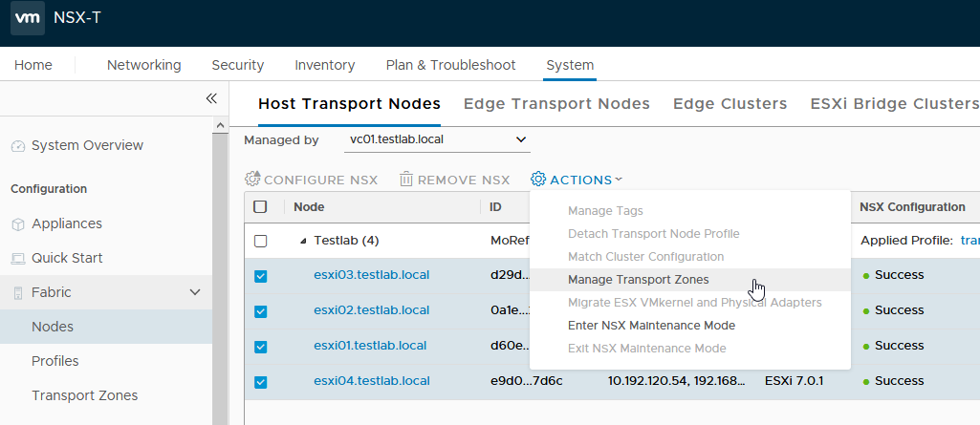Open the Plan & Troubleshoot tab

tap(450, 65)
